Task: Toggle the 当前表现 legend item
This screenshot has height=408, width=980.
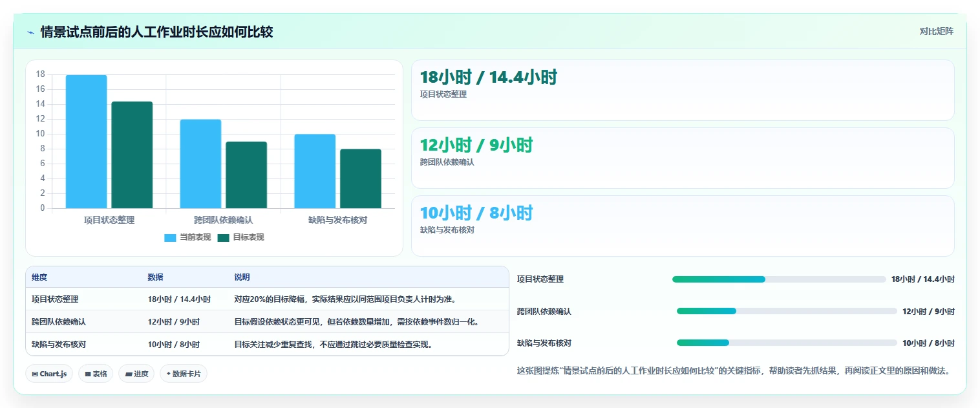Action: click(x=187, y=237)
